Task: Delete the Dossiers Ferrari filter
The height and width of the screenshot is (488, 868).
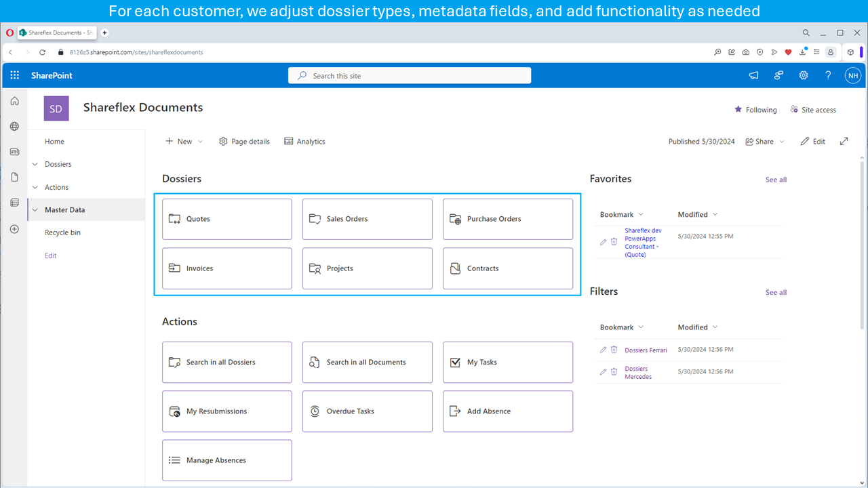Action: pos(614,350)
